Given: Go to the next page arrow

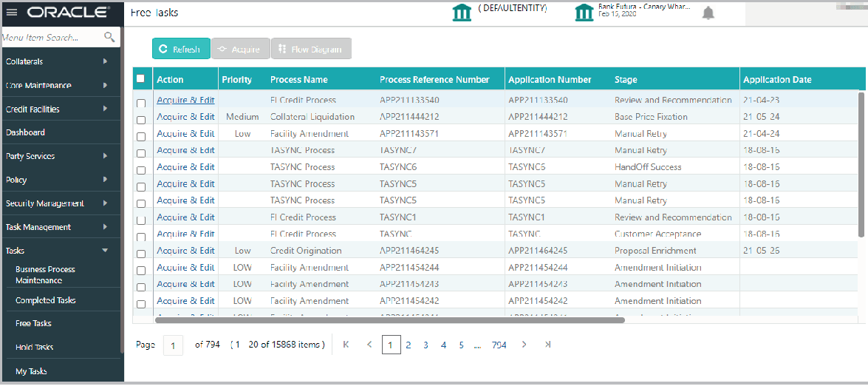Looking at the screenshot, I should [x=524, y=345].
